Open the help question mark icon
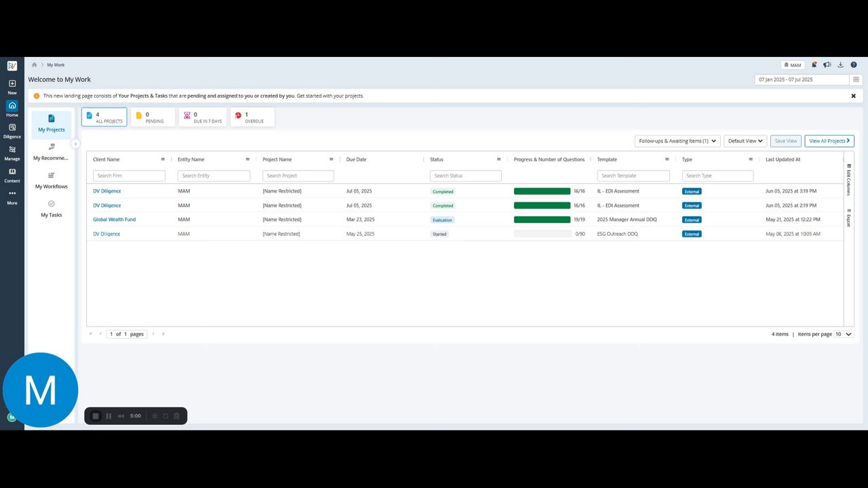This screenshot has height=488, width=868. point(854,65)
